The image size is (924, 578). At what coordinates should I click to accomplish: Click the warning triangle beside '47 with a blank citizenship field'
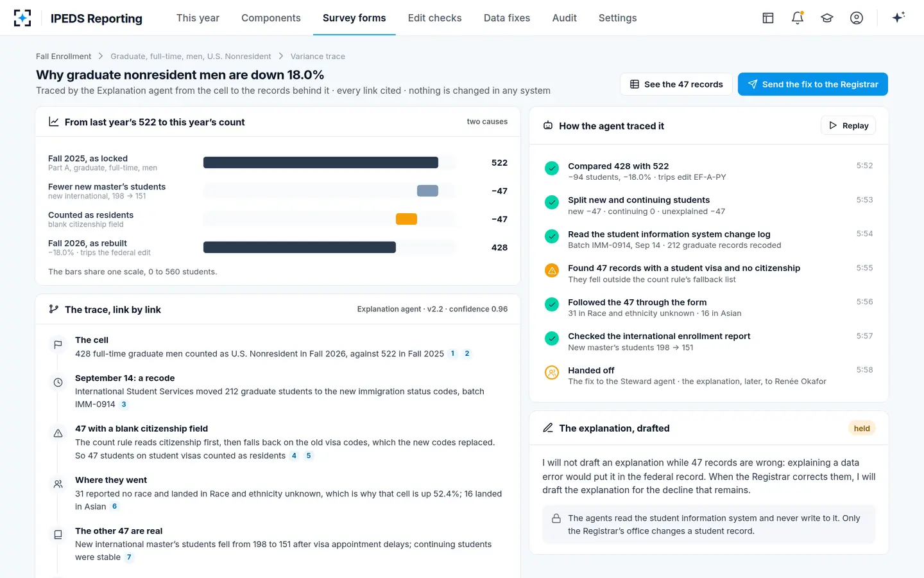(x=58, y=433)
